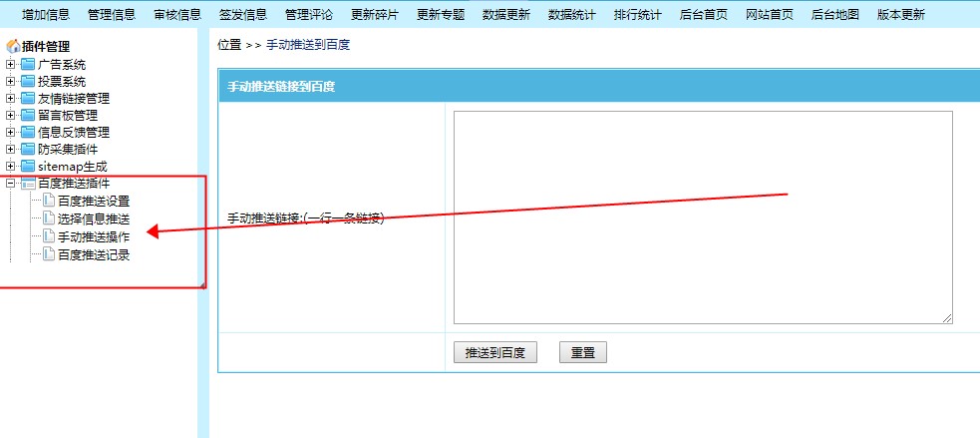Click the 手动推送链接:(一行一条链接) label
This screenshot has height=438, width=980.
point(305,219)
